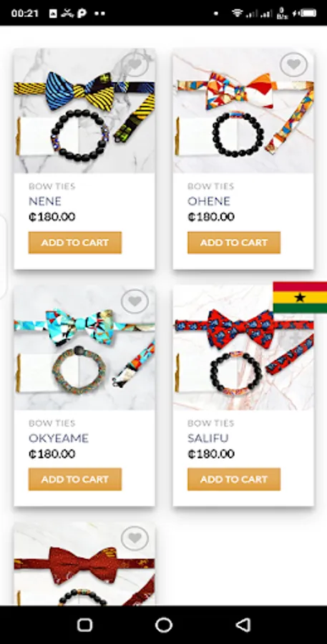The image size is (327, 644).
Task: Add OHENE bow tie to cart
Action: pos(234,243)
